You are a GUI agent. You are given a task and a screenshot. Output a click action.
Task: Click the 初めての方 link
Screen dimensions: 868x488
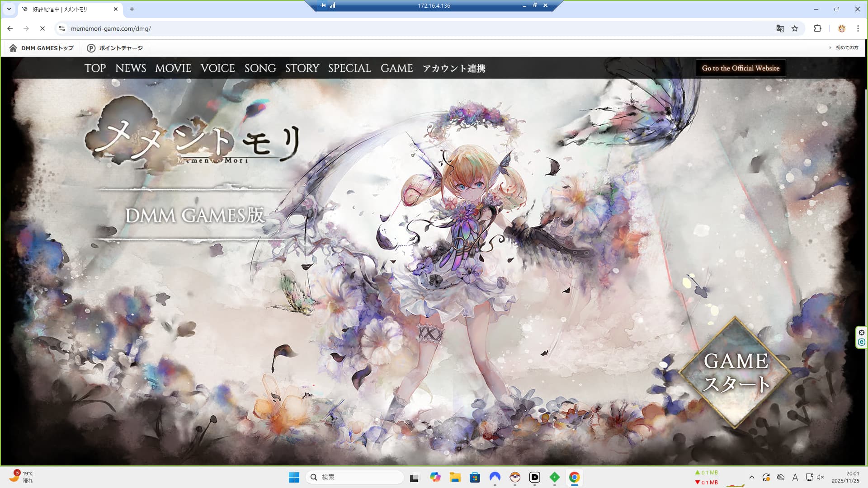[846, 47]
